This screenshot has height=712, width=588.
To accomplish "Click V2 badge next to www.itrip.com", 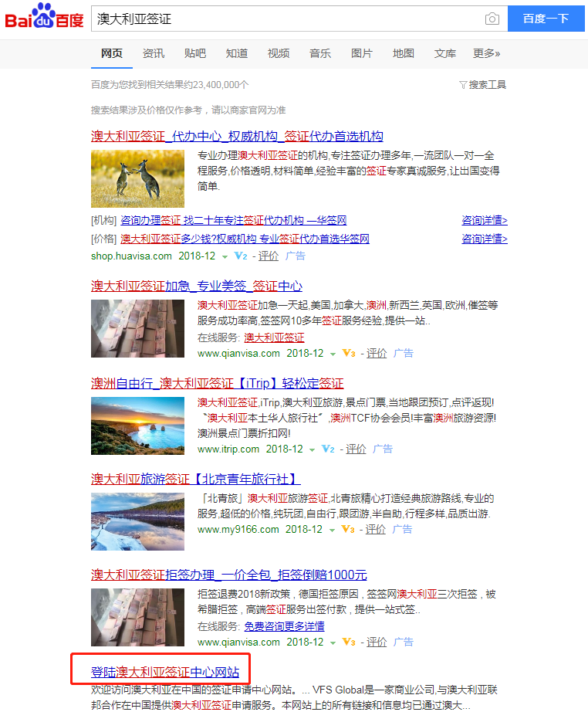I will click(328, 449).
